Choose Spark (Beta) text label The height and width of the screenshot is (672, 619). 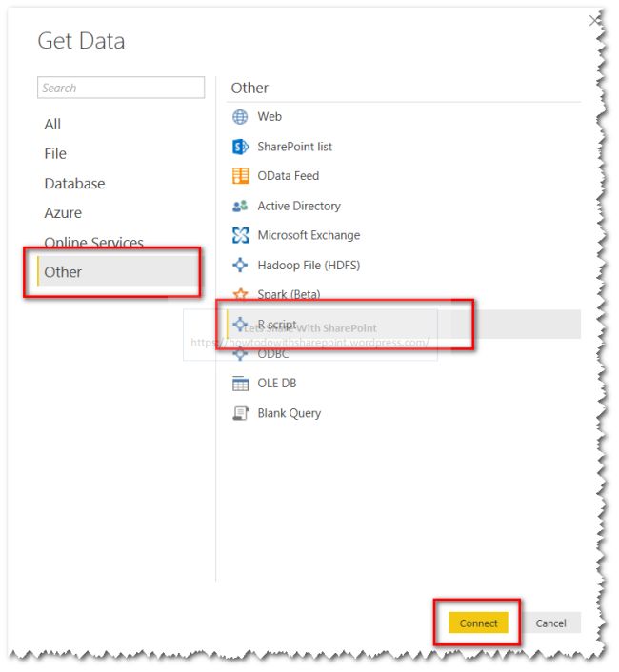(x=289, y=294)
